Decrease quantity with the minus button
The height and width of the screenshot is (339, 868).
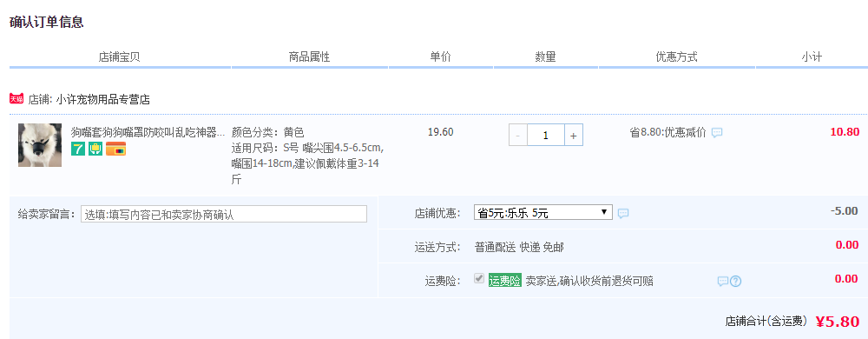[517, 135]
